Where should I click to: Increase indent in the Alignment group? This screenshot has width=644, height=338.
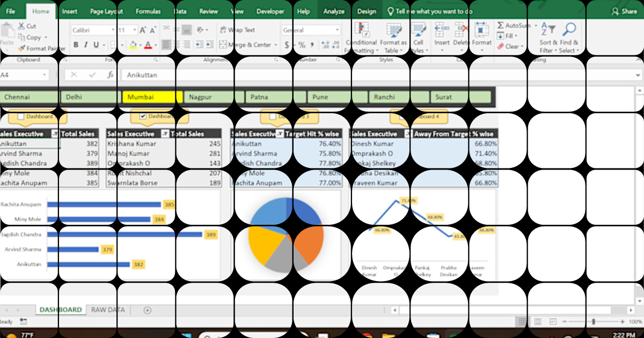209,45
